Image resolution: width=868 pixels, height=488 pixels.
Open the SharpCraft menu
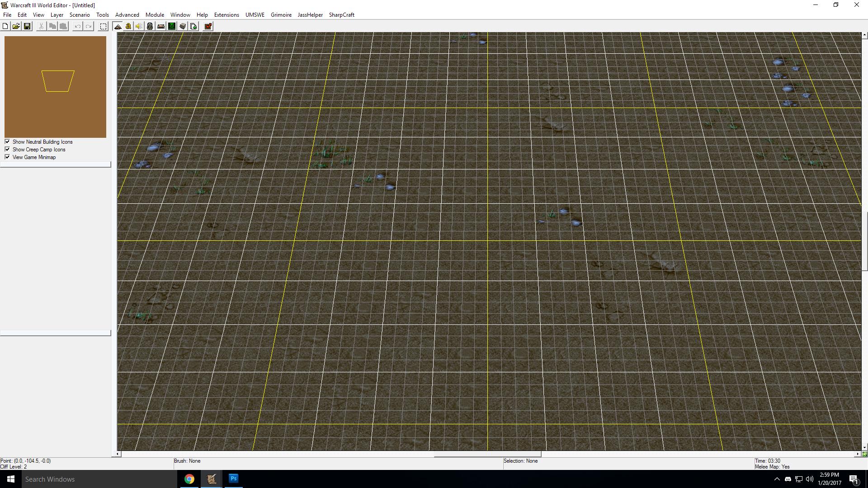342,14
